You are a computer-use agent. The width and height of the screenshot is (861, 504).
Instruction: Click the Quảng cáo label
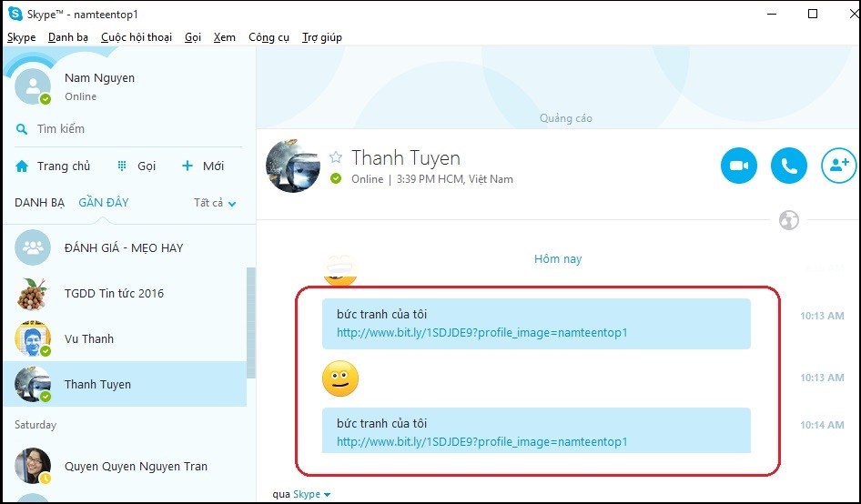566,118
